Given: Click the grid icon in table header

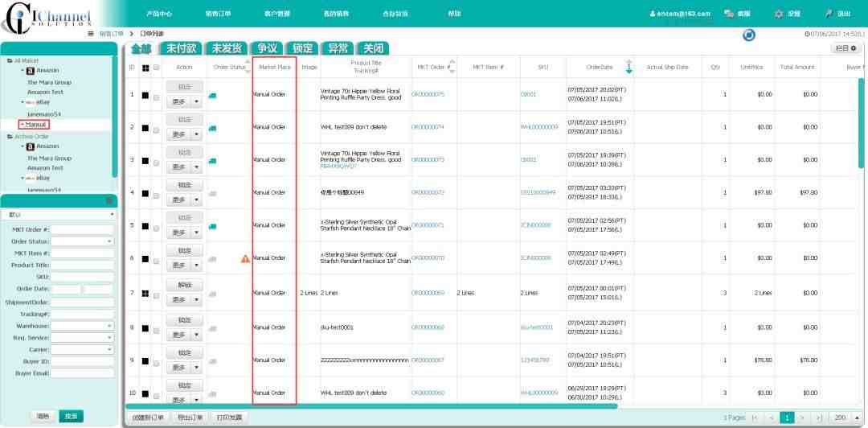Looking at the screenshot, I should point(145,68).
